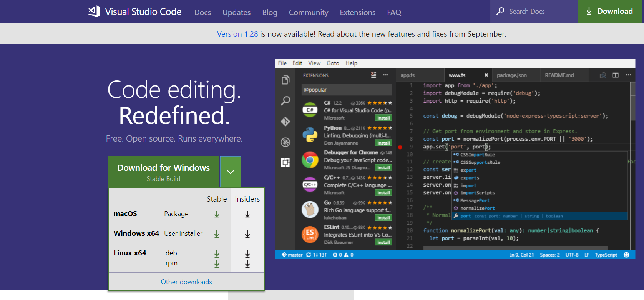
Task: Open more actions in the Extensions panel header
Action: (x=386, y=75)
